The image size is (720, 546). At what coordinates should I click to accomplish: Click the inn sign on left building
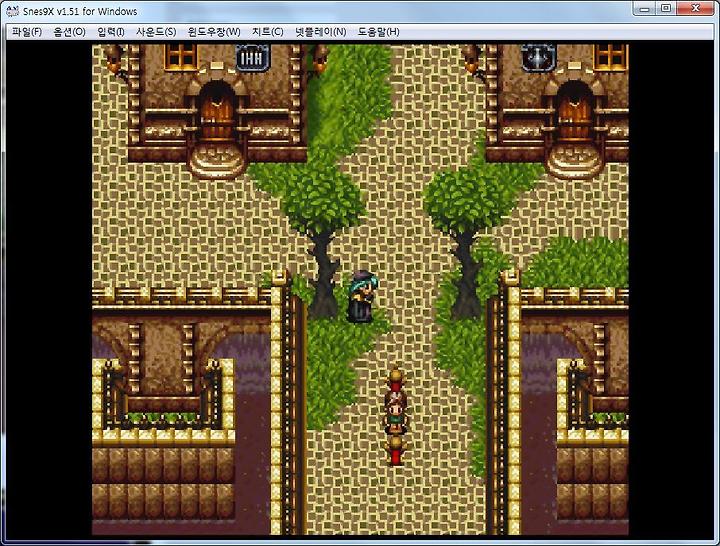253,58
